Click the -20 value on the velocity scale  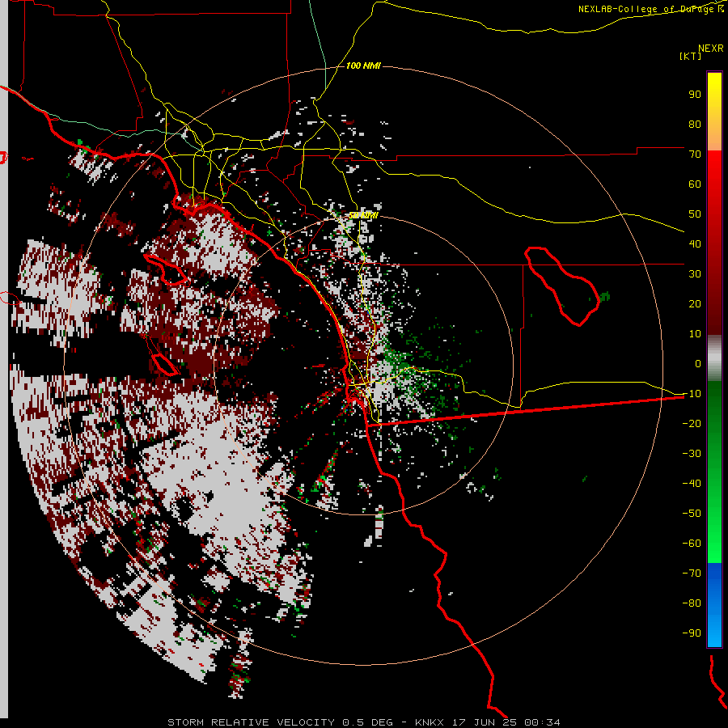[x=692, y=423]
